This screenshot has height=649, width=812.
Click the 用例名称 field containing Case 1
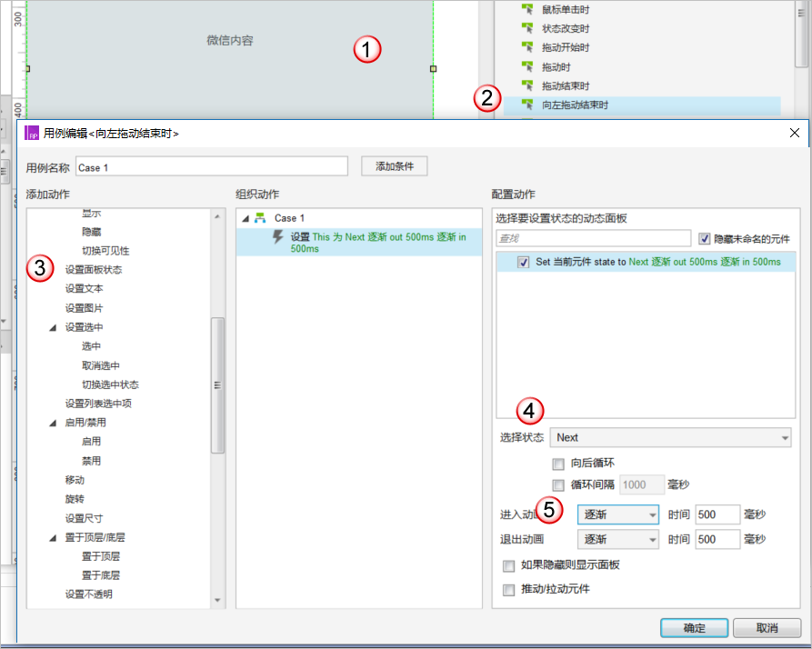click(212, 166)
